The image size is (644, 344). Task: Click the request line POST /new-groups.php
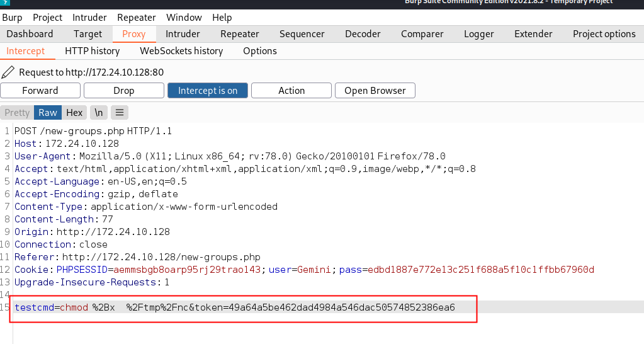pyautogui.click(x=93, y=131)
